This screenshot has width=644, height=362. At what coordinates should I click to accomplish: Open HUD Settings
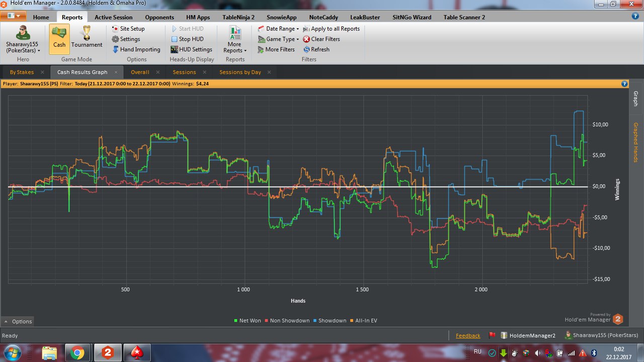point(175,50)
